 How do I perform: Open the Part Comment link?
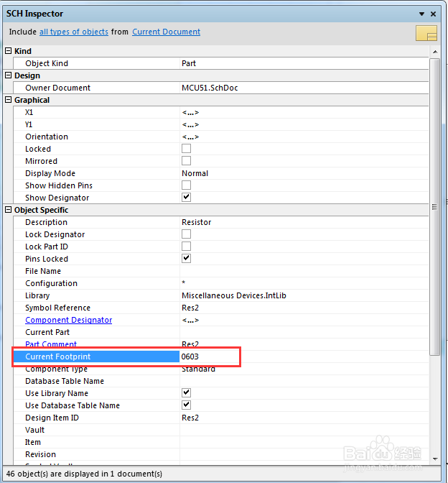(51, 344)
